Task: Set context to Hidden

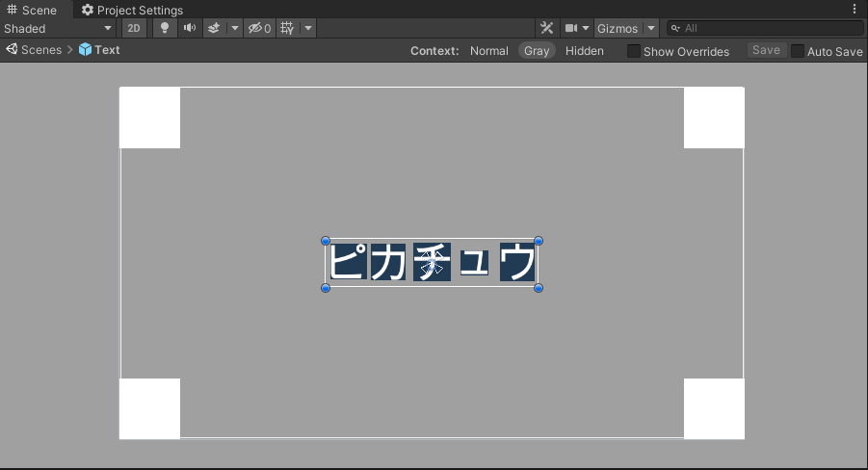Action: tap(585, 51)
